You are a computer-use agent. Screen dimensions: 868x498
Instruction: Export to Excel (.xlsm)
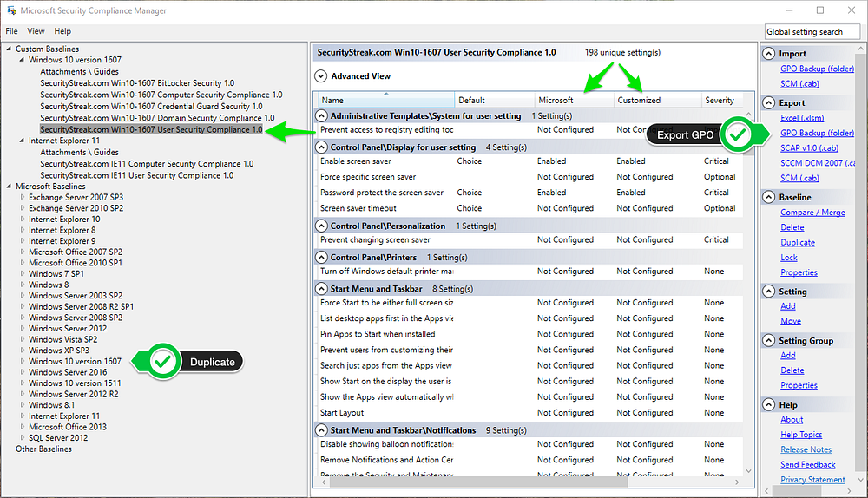(x=802, y=118)
